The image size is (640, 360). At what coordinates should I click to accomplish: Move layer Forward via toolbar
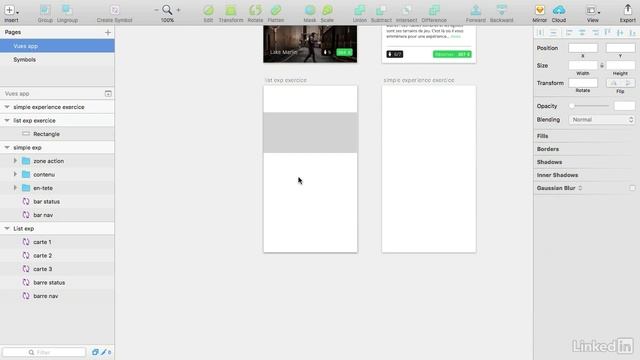tap(476, 10)
